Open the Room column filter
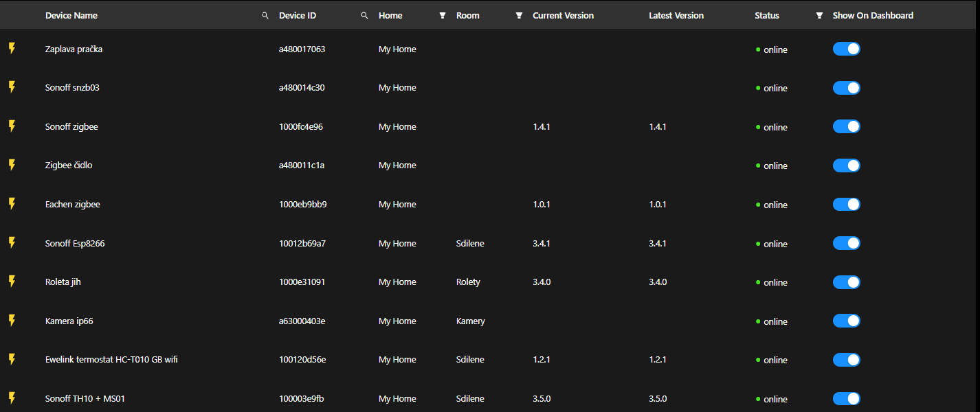 click(519, 15)
